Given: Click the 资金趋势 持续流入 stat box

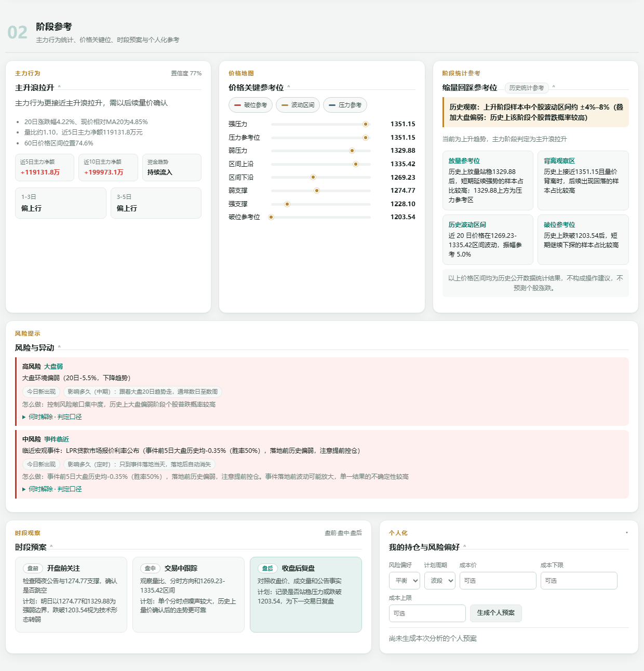Looking at the screenshot, I should (x=172, y=167).
